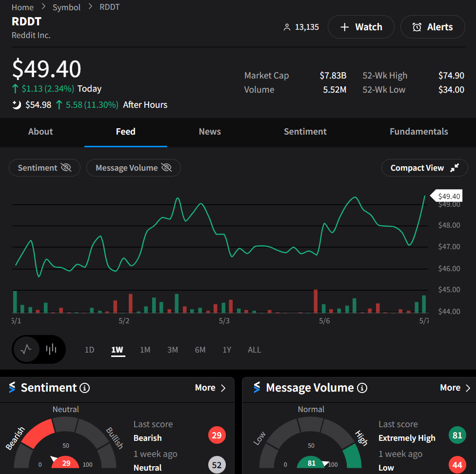Go to Home breadcrumb link
This screenshot has height=474, width=476.
22,7
